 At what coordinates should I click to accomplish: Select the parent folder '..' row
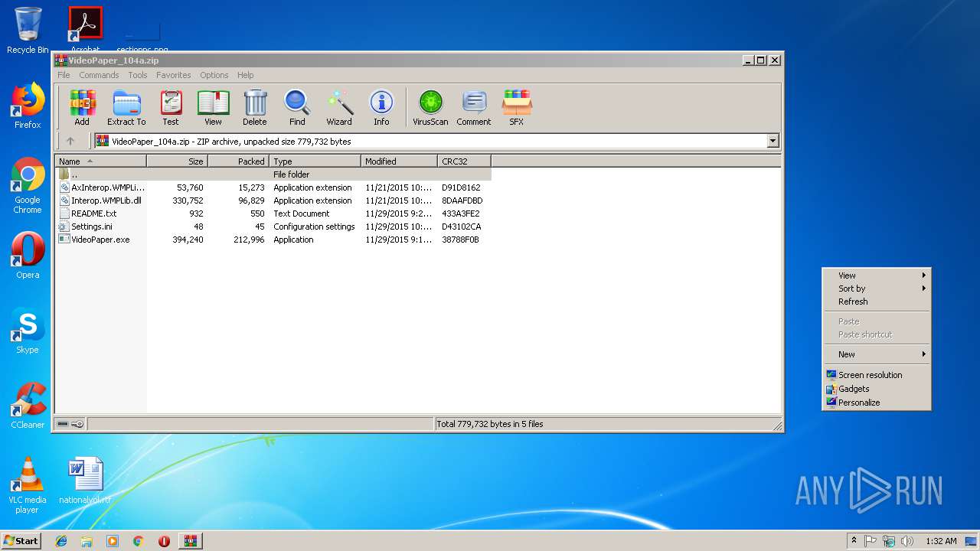(x=273, y=174)
